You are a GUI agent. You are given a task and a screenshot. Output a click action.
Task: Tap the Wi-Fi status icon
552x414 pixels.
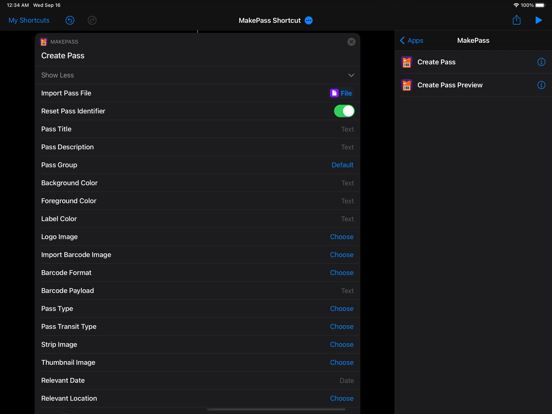(x=516, y=5)
